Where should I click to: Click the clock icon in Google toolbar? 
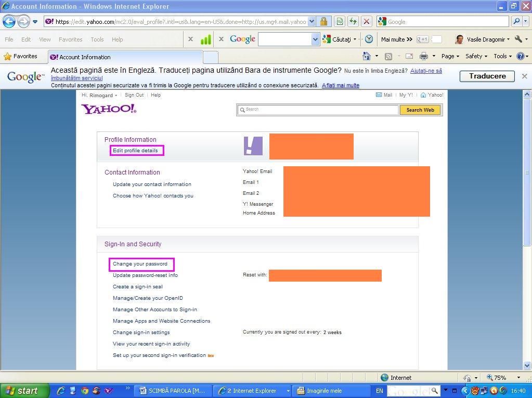369,39
